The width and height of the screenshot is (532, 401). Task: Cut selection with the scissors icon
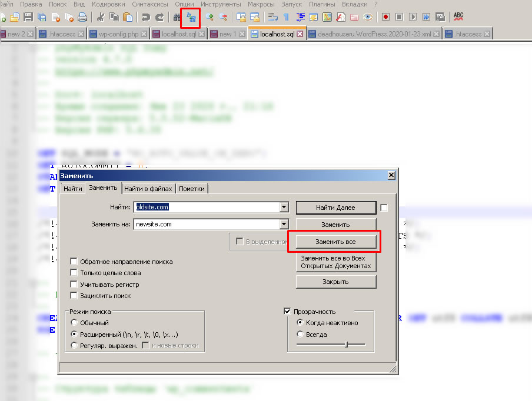point(101,17)
